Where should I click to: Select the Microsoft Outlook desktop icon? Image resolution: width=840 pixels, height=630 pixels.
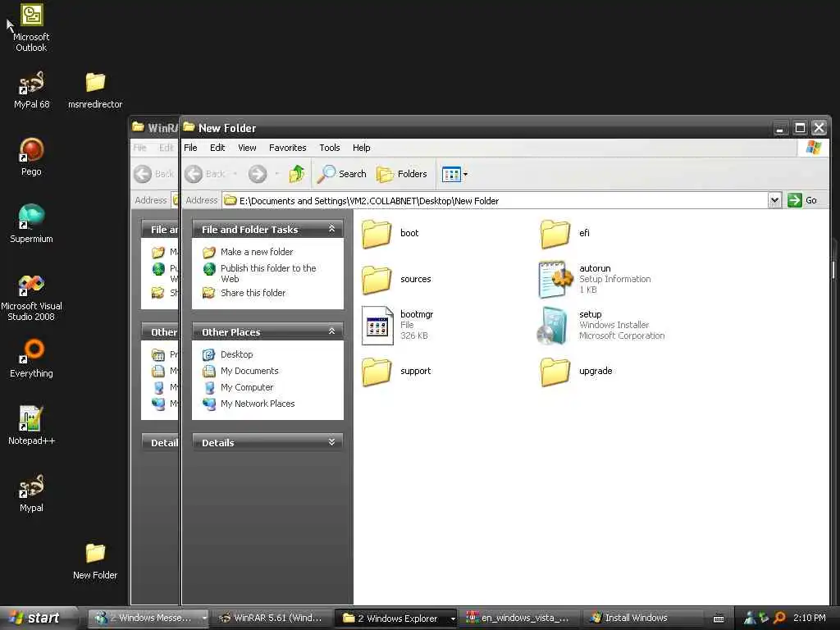click(x=31, y=28)
